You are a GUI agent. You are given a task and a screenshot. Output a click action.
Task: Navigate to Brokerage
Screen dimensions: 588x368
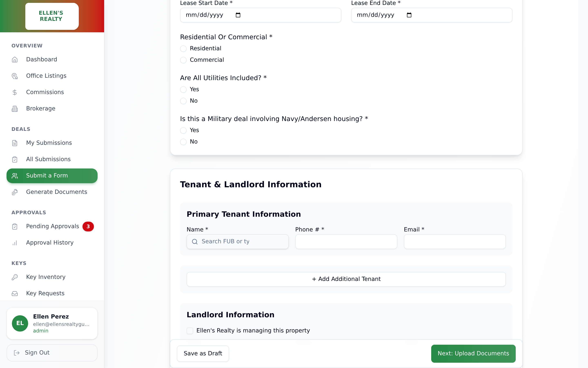click(x=52, y=108)
